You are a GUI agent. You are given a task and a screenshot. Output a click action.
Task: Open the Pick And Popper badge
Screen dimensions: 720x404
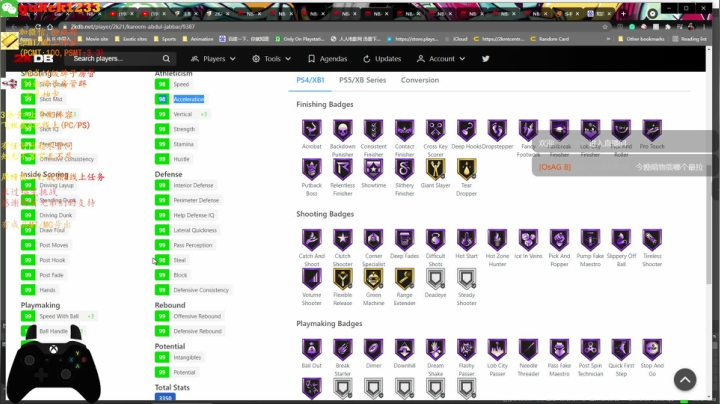point(559,240)
